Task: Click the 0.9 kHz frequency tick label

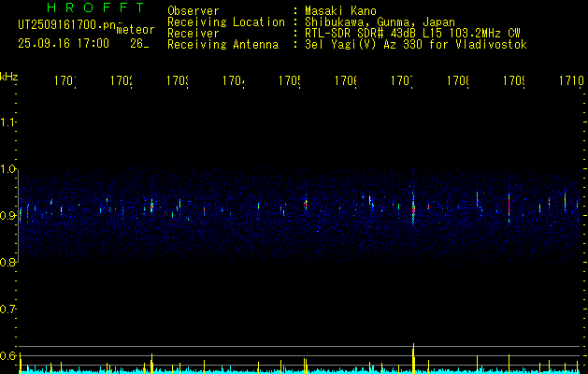Action: click(x=8, y=216)
